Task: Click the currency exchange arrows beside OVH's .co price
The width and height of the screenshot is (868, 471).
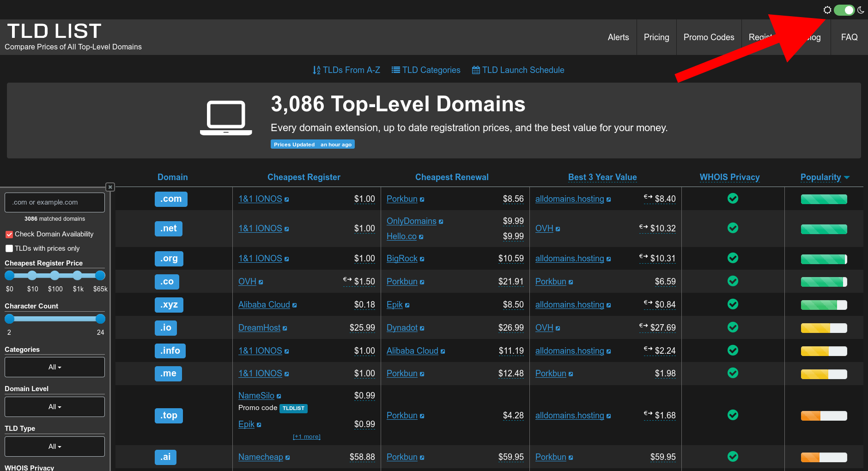Action: 347,280
